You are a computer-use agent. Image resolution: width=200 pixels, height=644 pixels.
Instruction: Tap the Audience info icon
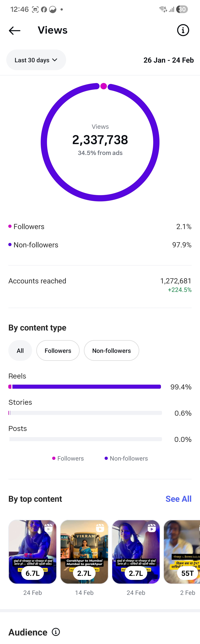point(56,632)
